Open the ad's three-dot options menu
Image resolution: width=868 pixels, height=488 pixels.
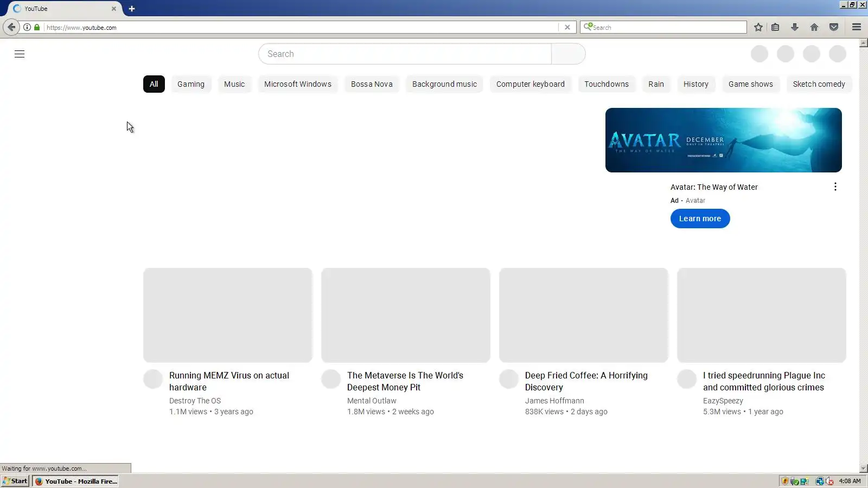835,187
